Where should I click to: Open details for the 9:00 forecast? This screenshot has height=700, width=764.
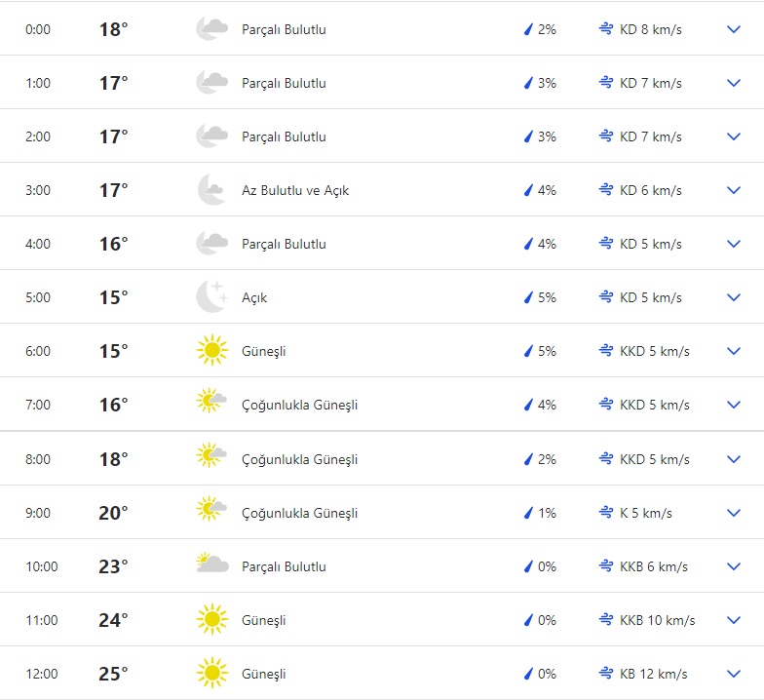735,513
